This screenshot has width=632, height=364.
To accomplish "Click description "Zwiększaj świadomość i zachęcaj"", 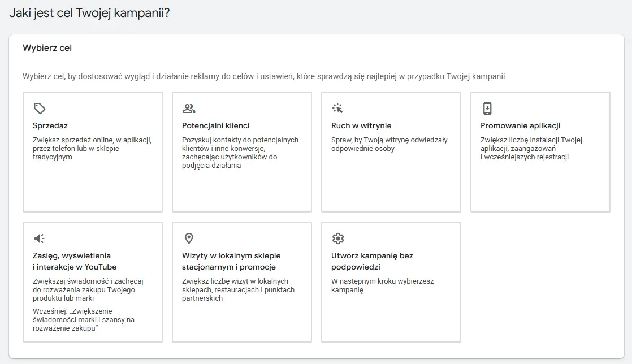I will point(88,290).
